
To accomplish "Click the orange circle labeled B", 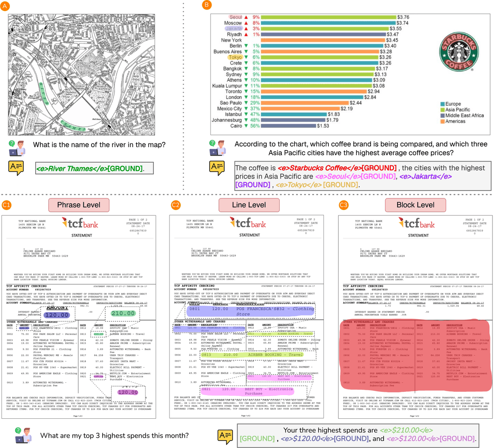I will (x=207, y=5).
